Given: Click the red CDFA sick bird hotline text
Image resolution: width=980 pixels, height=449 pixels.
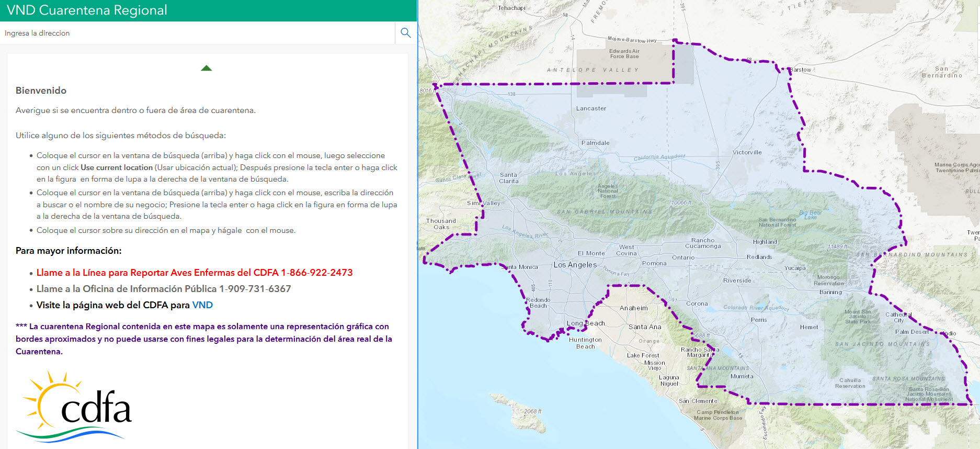Looking at the screenshot, I should click(x=194, y=273).
